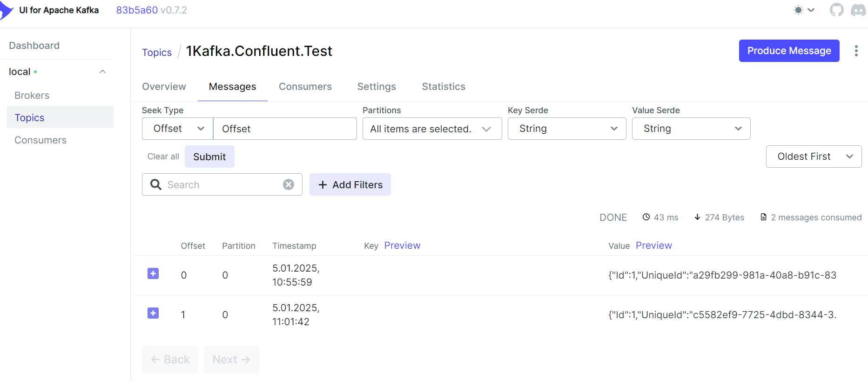Click the Clear all button

point(163,157)
